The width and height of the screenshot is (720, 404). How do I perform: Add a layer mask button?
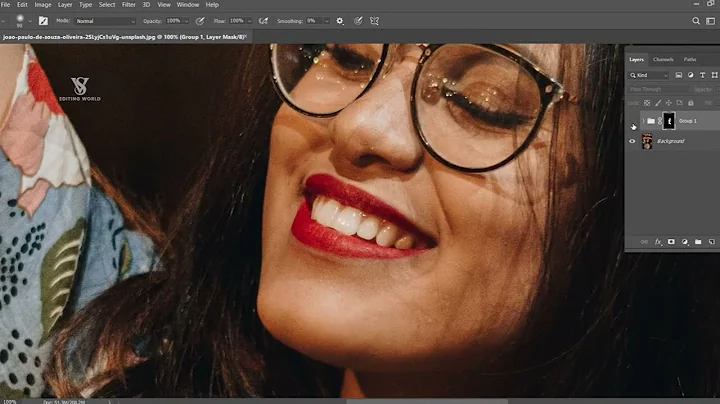click(x=671, y=242)
